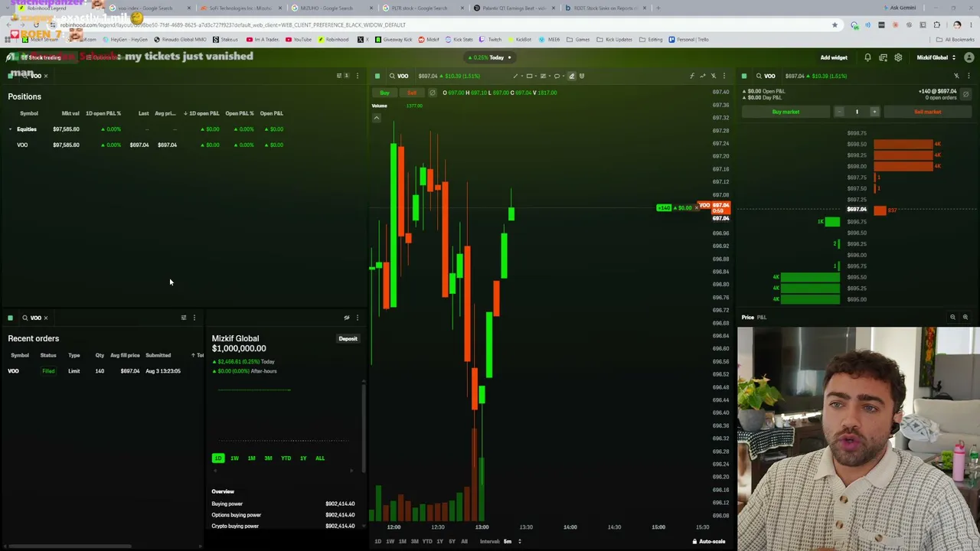Toggle ladder widget green link color square
980x551 pixels.
743,76
